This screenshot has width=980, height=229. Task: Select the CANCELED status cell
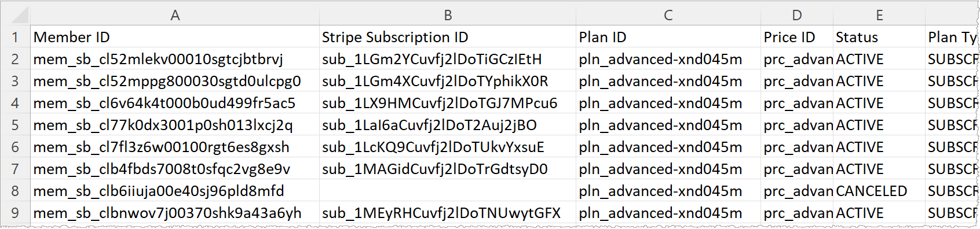click(x=879, y=191)
